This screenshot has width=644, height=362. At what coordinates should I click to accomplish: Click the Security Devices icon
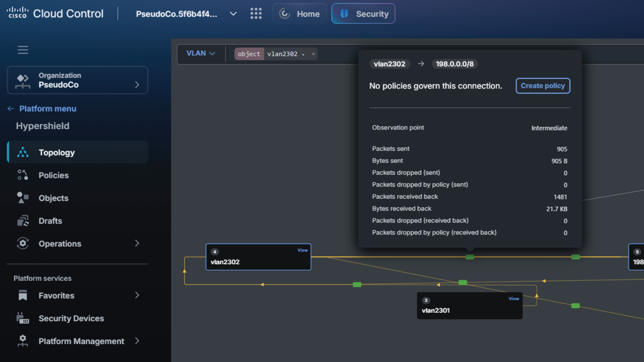pos(23,318)
